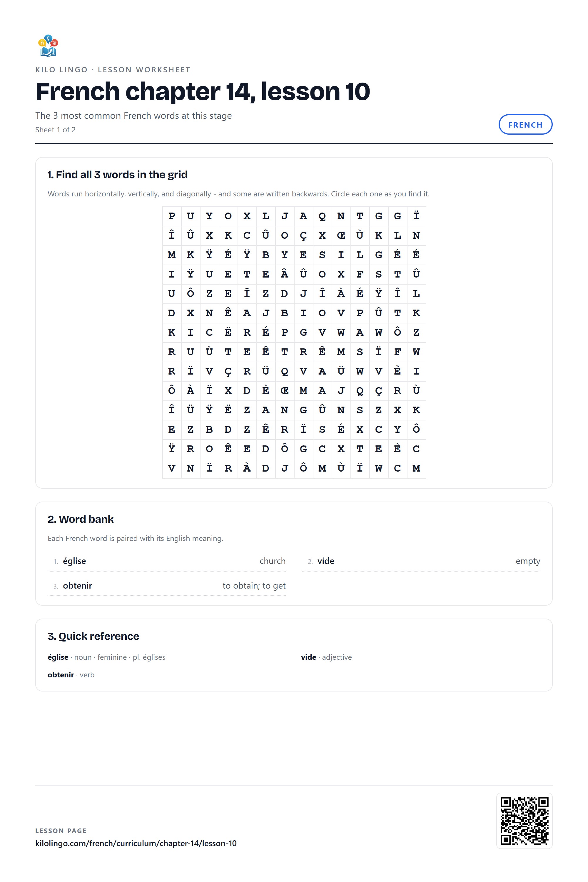Select word bank entry église
This screenshot has height=882, width=588.
click(x=166, y=561)
